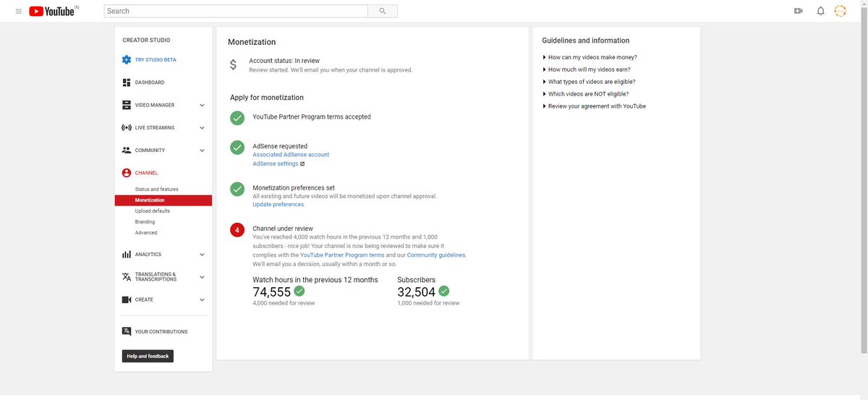Click the Video Manager icon
The height and width of the screenshot is (400, 868).
pyautogui.click(x=127, y=105)
